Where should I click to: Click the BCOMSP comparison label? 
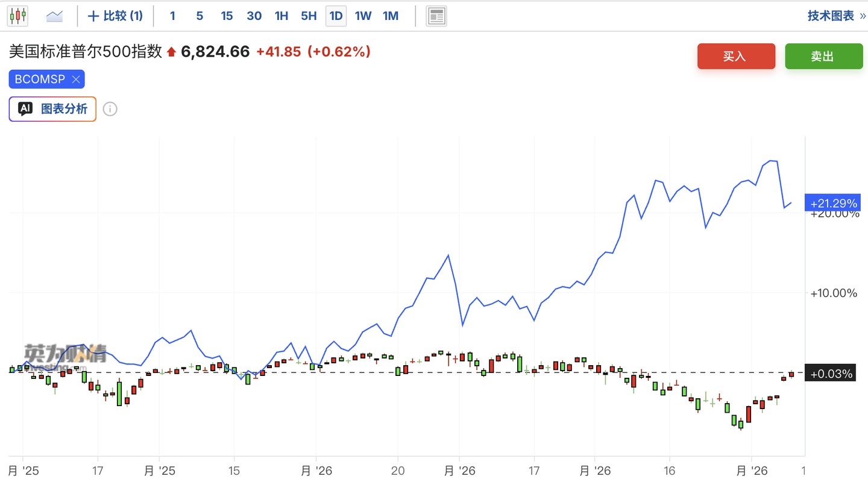click(x=40, y=79)
